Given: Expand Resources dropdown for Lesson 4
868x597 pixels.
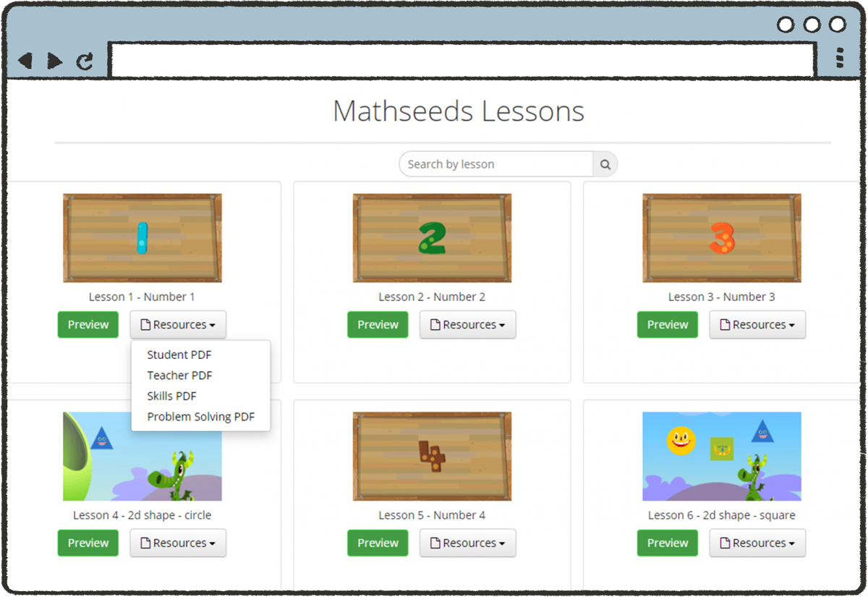Looking at the screenshot, I should point(178,543).
